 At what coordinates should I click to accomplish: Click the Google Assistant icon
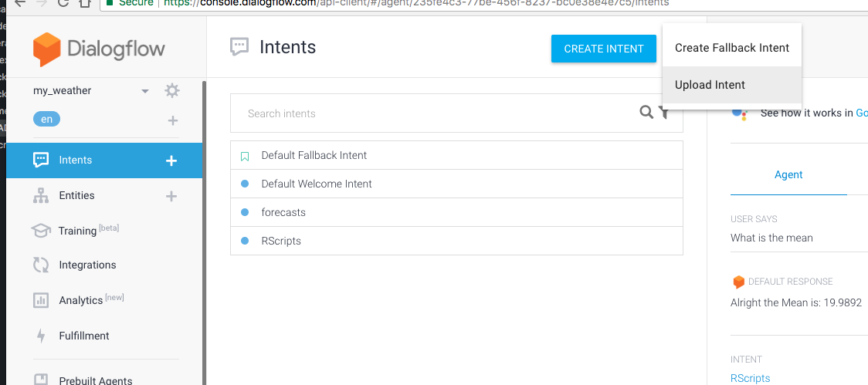(x=740, y=113)
